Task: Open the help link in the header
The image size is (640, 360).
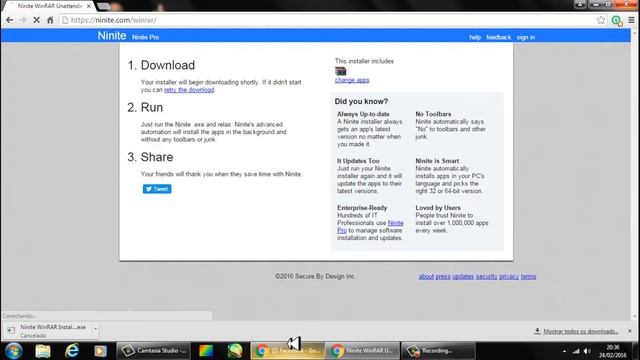Action: pos(475,37)
